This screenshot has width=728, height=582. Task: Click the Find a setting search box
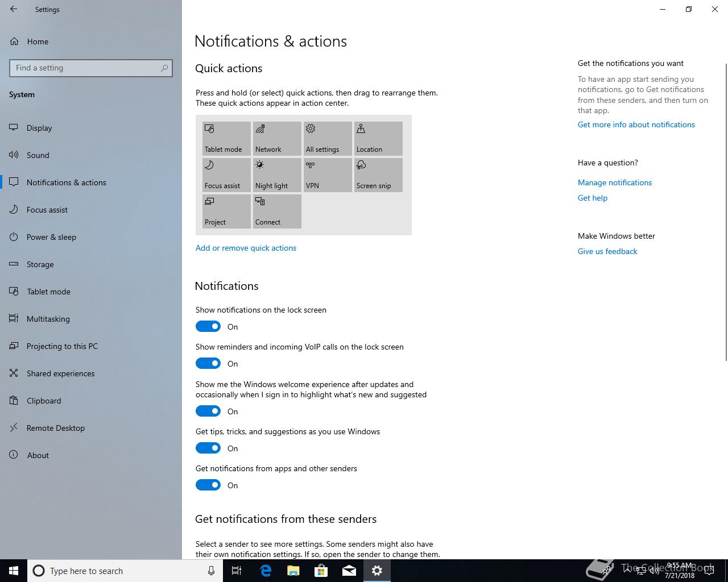point(91,68)
